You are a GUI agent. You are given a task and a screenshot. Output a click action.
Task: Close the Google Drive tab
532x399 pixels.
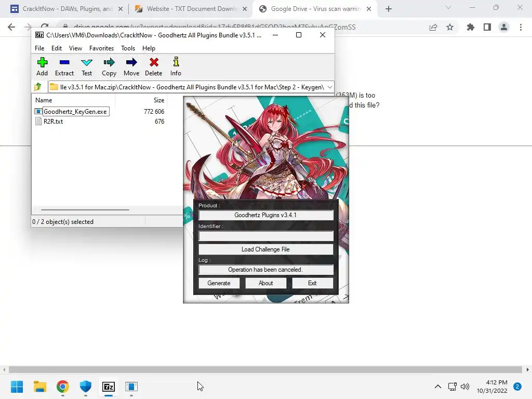369,9
